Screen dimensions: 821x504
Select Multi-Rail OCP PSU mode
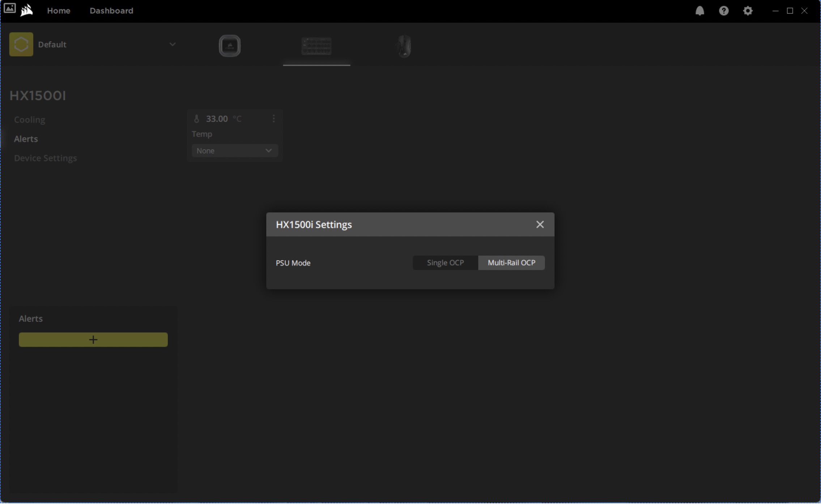(x=511, y=263)
